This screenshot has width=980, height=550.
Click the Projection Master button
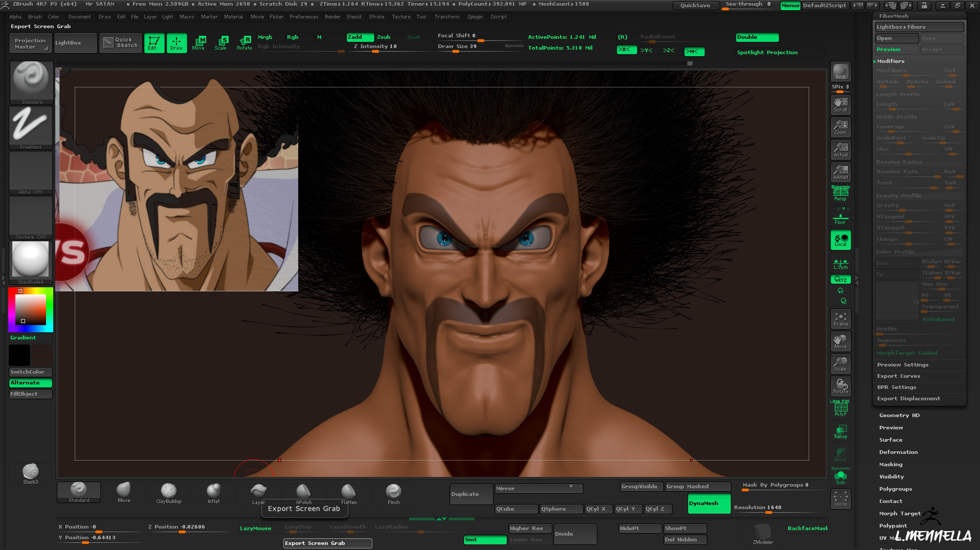click(30, 43)
